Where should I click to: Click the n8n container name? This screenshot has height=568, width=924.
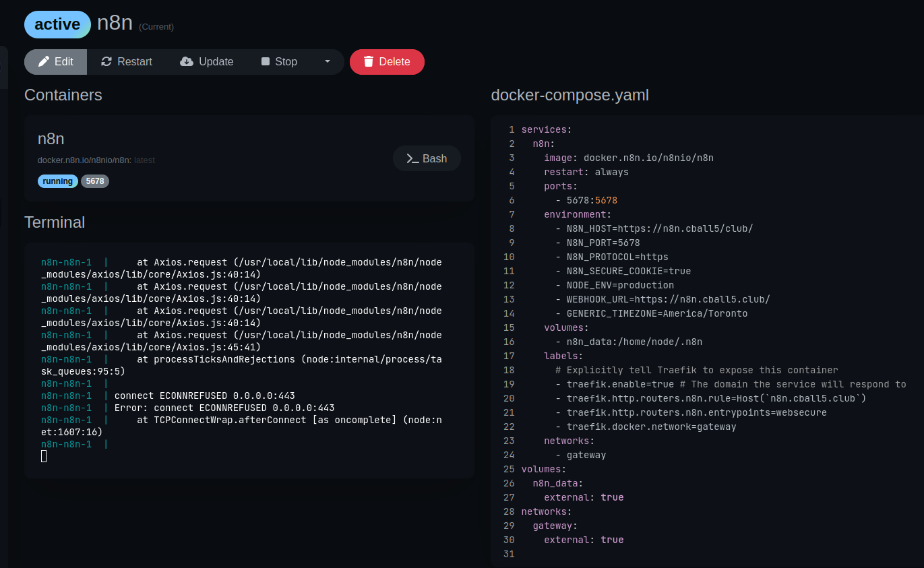click(x=51, y=139)
